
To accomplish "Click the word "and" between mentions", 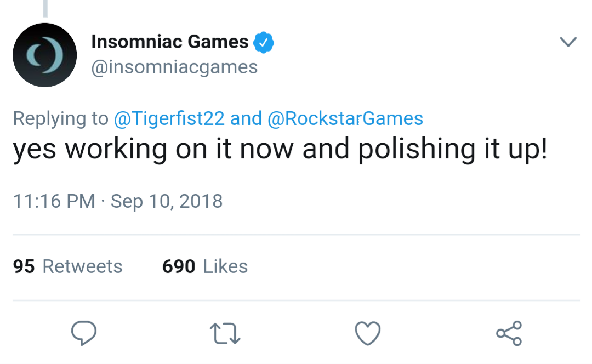I will click(246, 118).
